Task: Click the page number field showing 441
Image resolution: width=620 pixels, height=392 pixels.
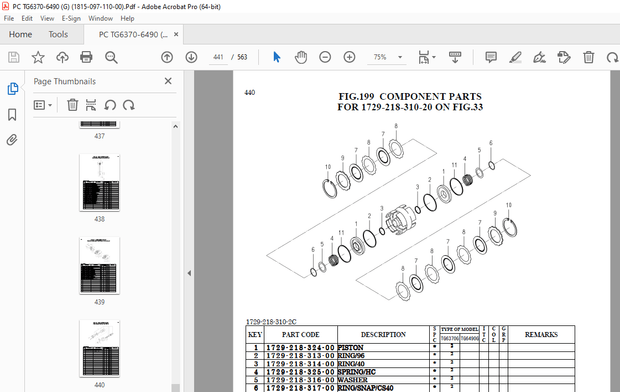Action: pyautogui.click(x=218, y=57)
